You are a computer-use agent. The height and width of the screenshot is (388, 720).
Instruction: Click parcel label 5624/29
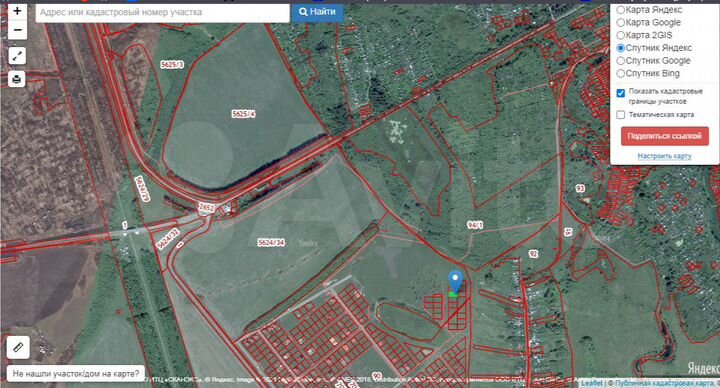[x=143, y=189]
